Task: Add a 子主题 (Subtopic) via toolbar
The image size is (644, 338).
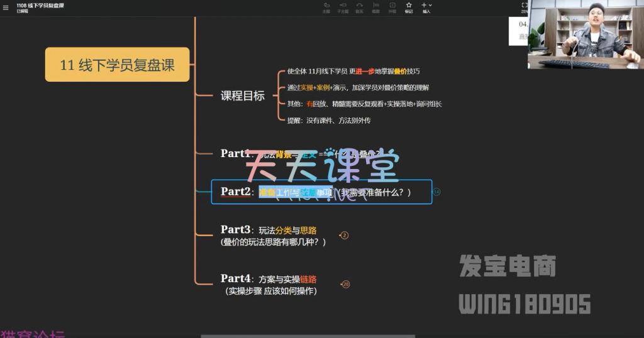Action: (343, 7)
